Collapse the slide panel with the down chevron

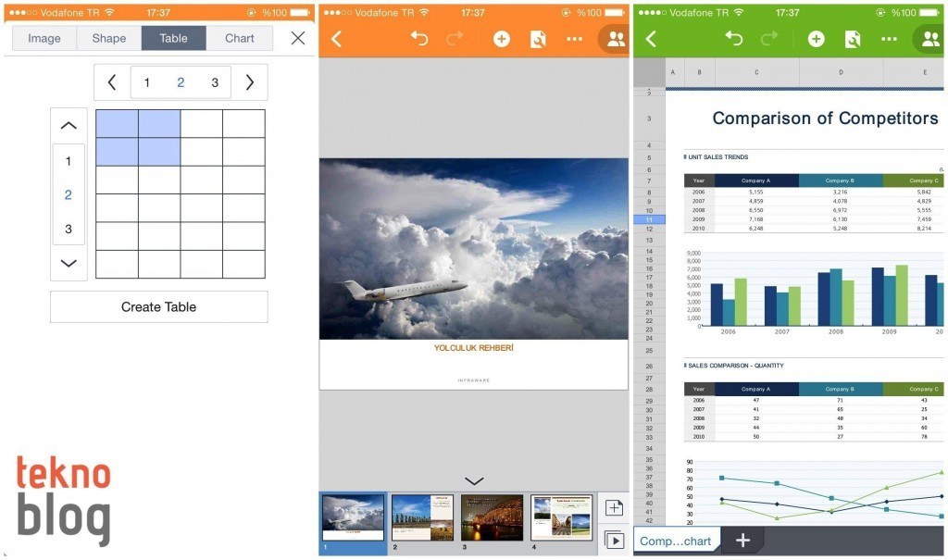click(474, 480)
